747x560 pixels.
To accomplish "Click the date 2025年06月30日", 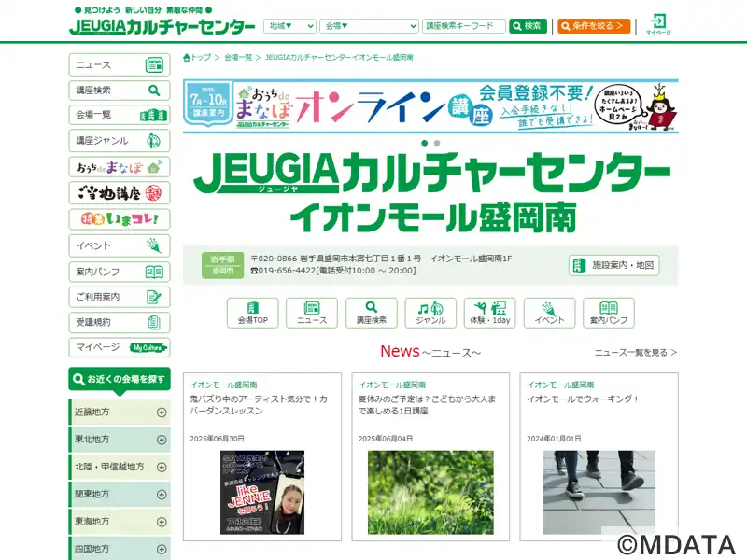I will [218, 439].
